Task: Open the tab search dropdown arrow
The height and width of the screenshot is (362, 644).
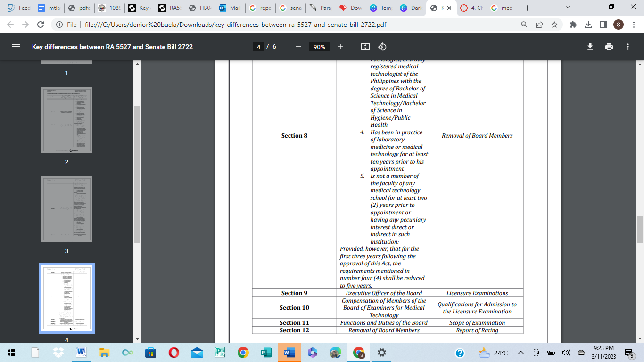Action: (x=568, y=7)
